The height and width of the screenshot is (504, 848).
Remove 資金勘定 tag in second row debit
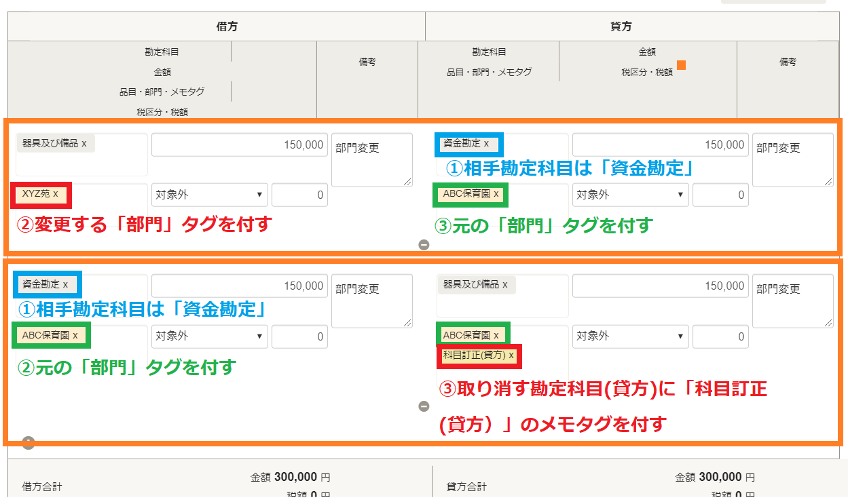click(x=65, y=285)
